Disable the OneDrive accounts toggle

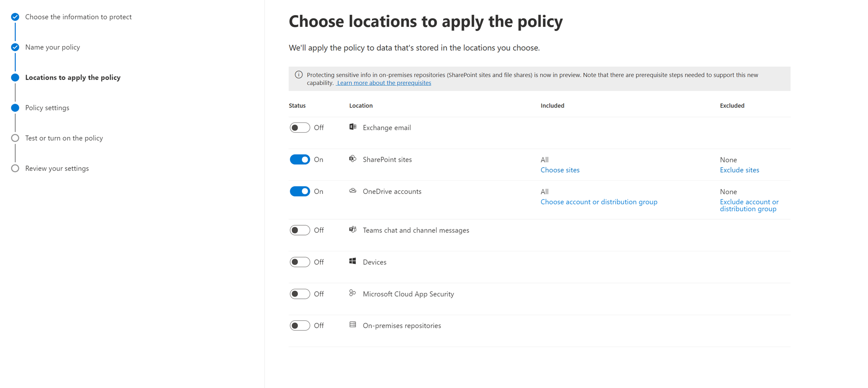[x=300, y=191]
